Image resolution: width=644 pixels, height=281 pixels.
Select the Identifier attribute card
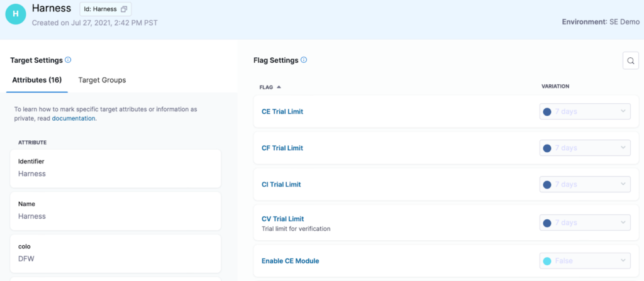116,168
